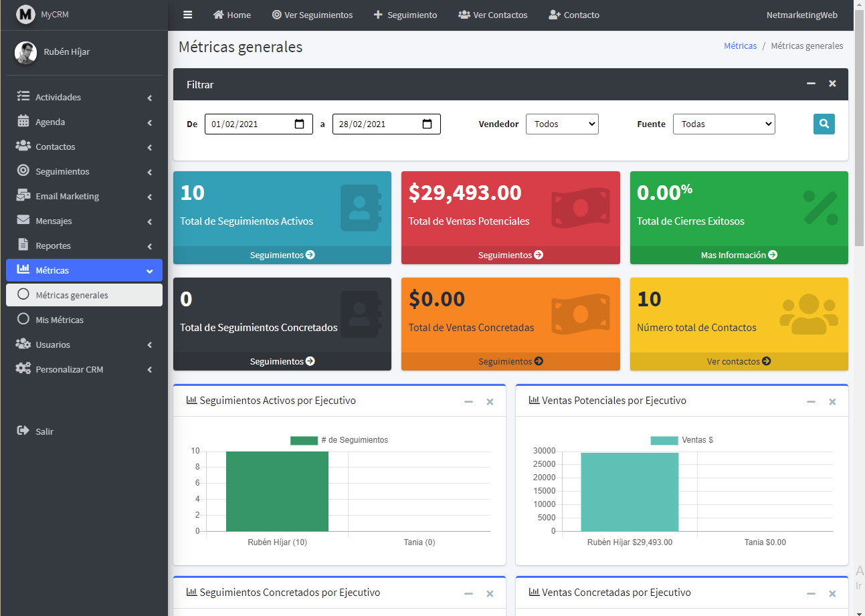Select Mis Métricas sidebar option
The image size is (865, 616).
[60, 320]
